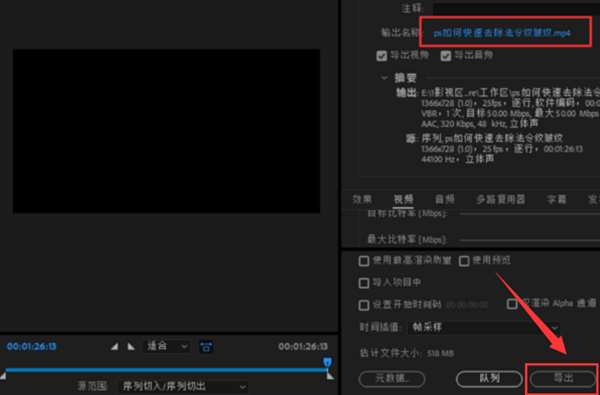600x395 pixels.
Task: Click the 最大比特率 slider track
Action: tap(530, 240)
